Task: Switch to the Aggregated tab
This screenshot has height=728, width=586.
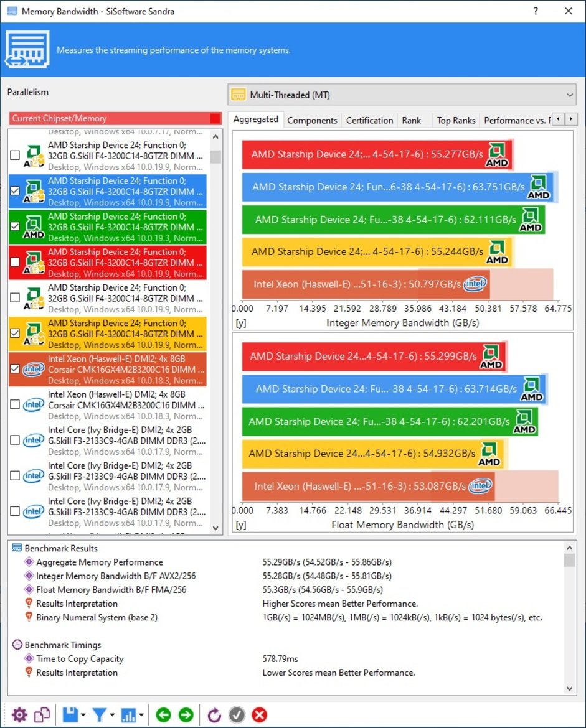Action: point(255,119)
